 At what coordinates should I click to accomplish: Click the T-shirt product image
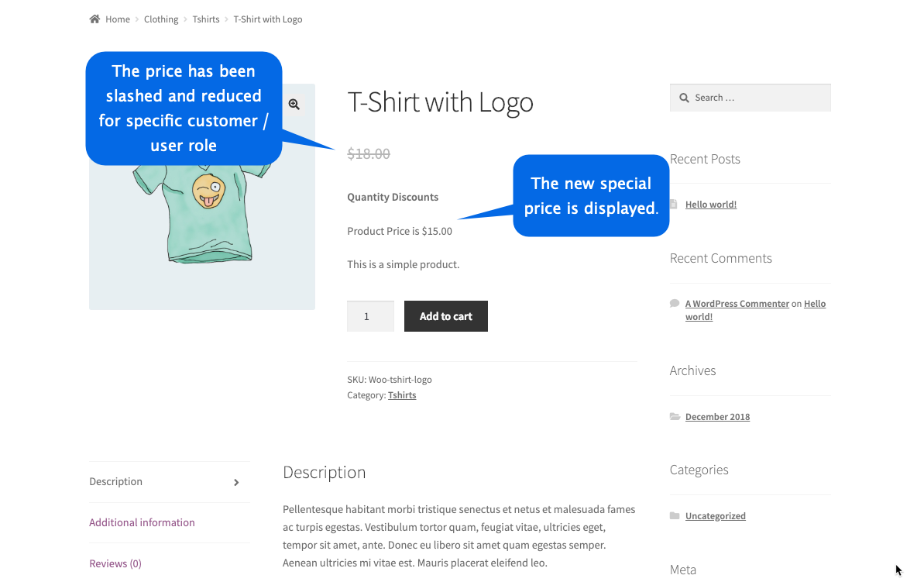(x=201, y=225)
